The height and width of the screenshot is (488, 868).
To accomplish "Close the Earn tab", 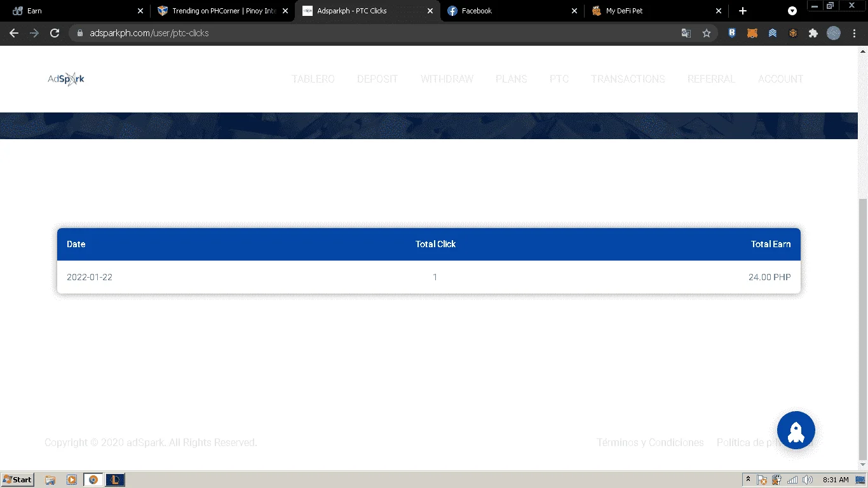I will coord(140,11).
